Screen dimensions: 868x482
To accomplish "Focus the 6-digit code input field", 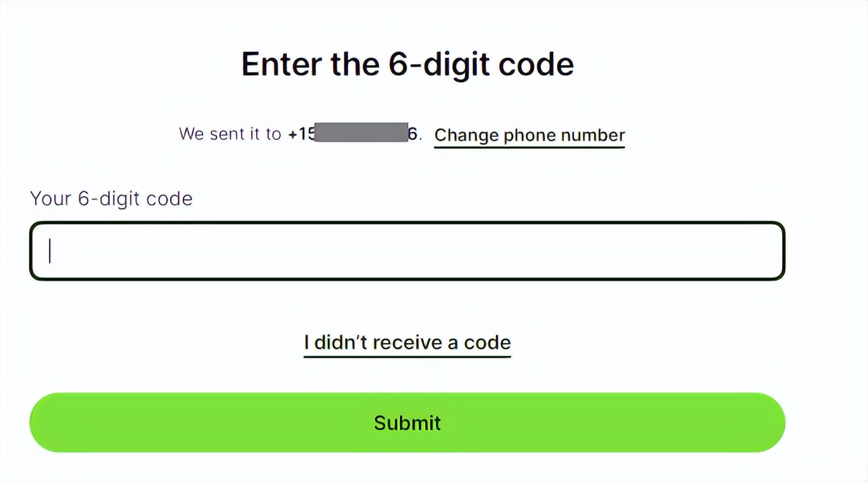I will [407, 250].
